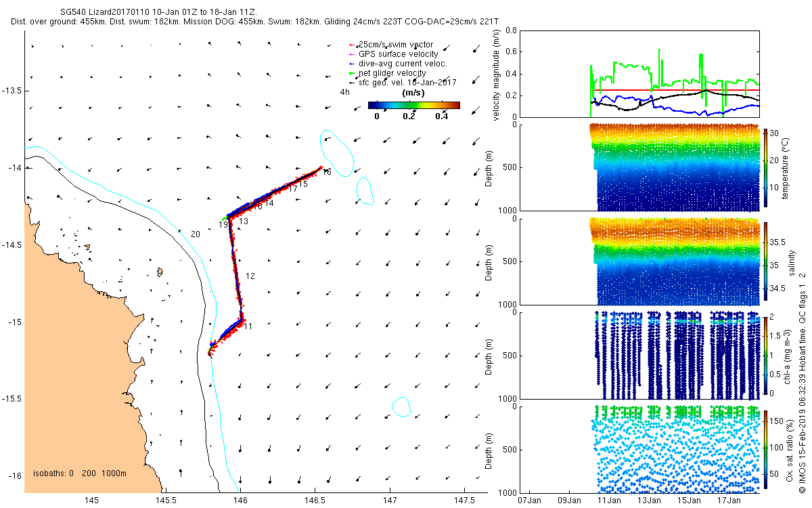Click the Ox. sat. ratio (%) color bar
The height and width of the screenshot is (508, 812).
click(766, 448)
